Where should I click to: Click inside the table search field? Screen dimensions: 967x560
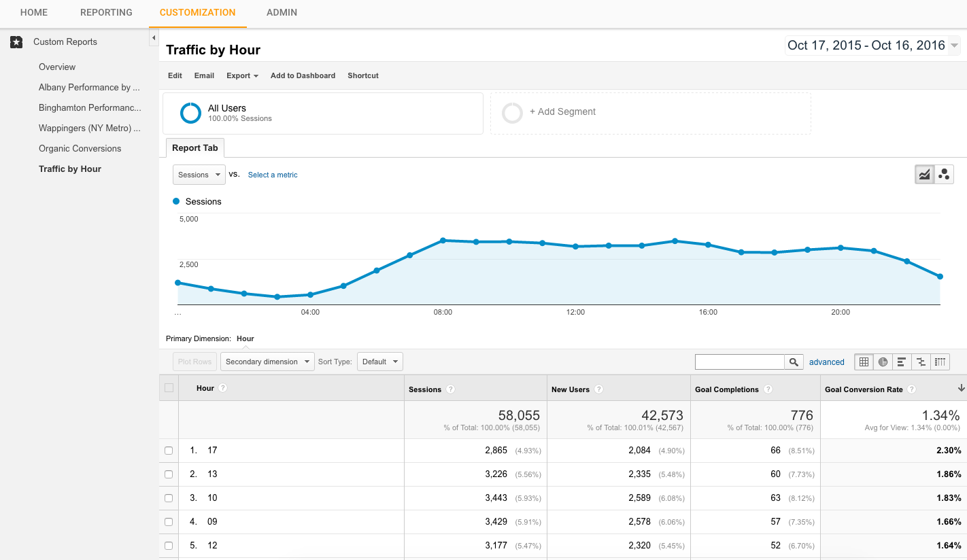click(739, 362)
